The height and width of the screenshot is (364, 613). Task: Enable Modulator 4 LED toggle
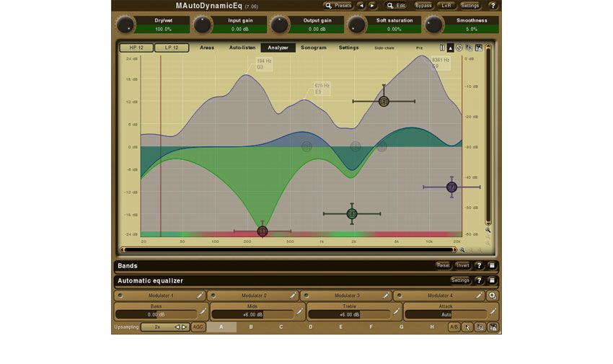click(x=399, y=296)
